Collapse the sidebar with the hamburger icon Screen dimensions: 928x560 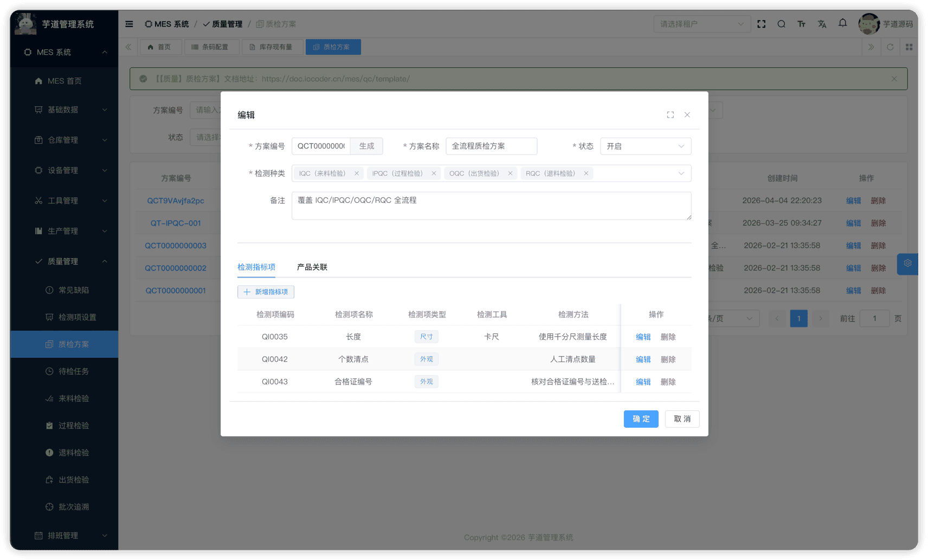coord(128,24)
